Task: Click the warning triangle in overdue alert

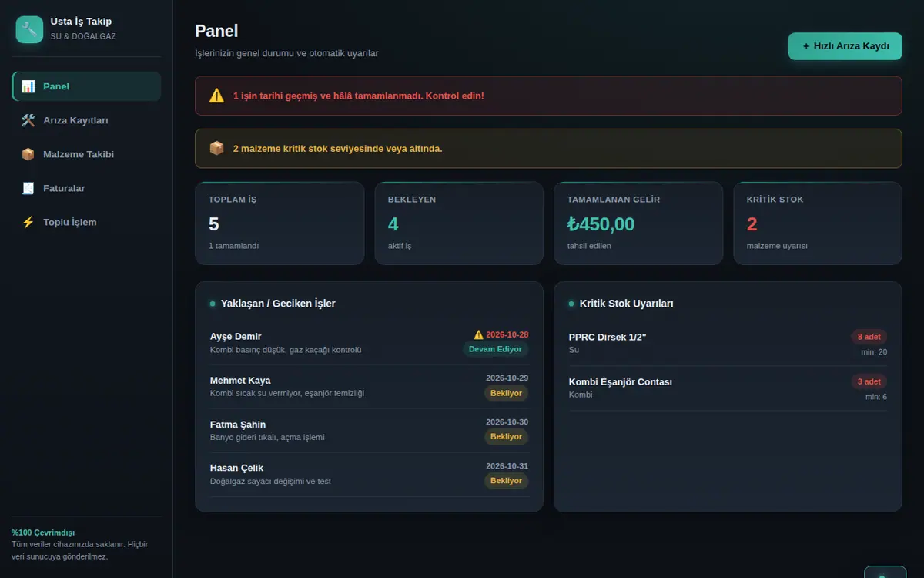Action: (x=216, y=96)
